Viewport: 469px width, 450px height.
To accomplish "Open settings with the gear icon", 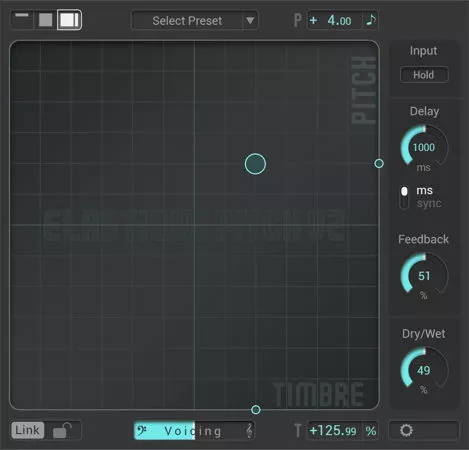I will click(406, 430).
